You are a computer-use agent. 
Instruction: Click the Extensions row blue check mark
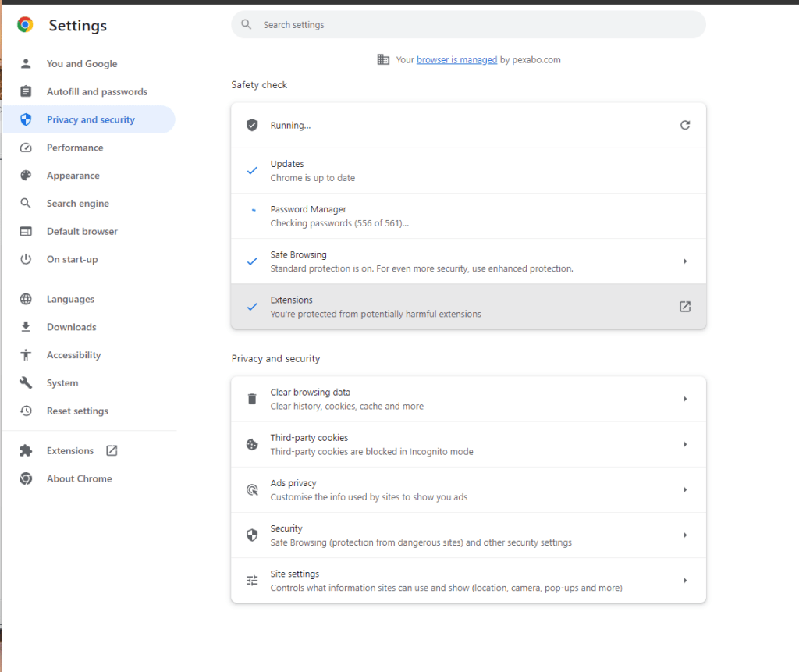pos(252,307)
